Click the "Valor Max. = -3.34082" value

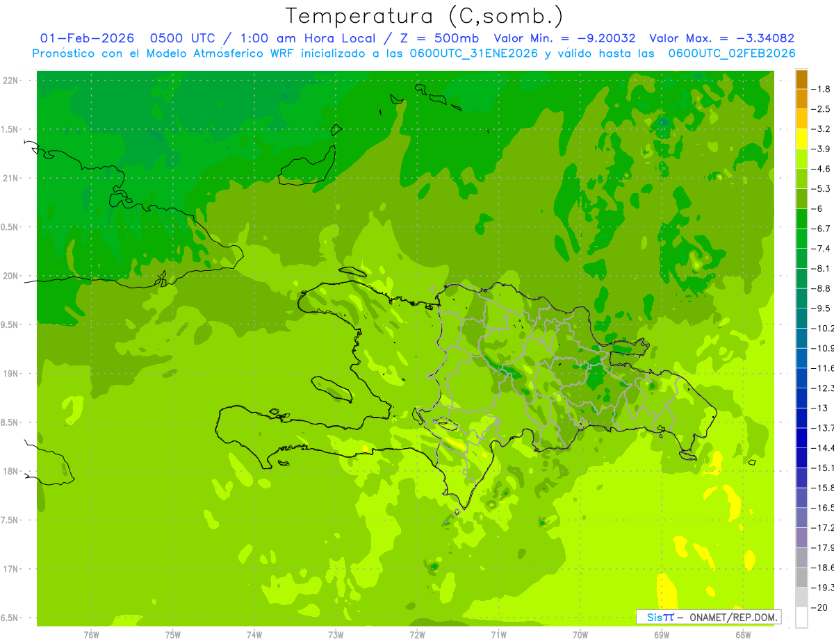[722, 38]
